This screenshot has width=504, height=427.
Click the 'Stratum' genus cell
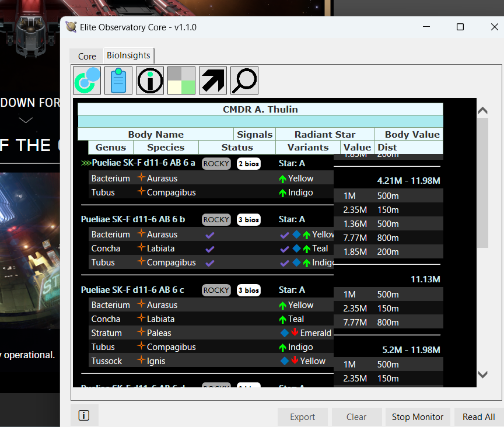click(106, 333)
